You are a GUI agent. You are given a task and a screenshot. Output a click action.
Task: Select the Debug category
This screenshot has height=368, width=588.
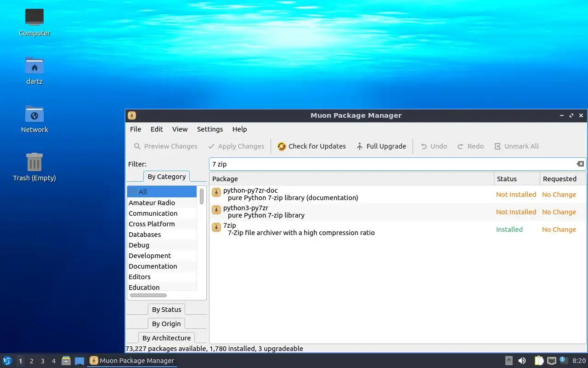tap(162, 245)
